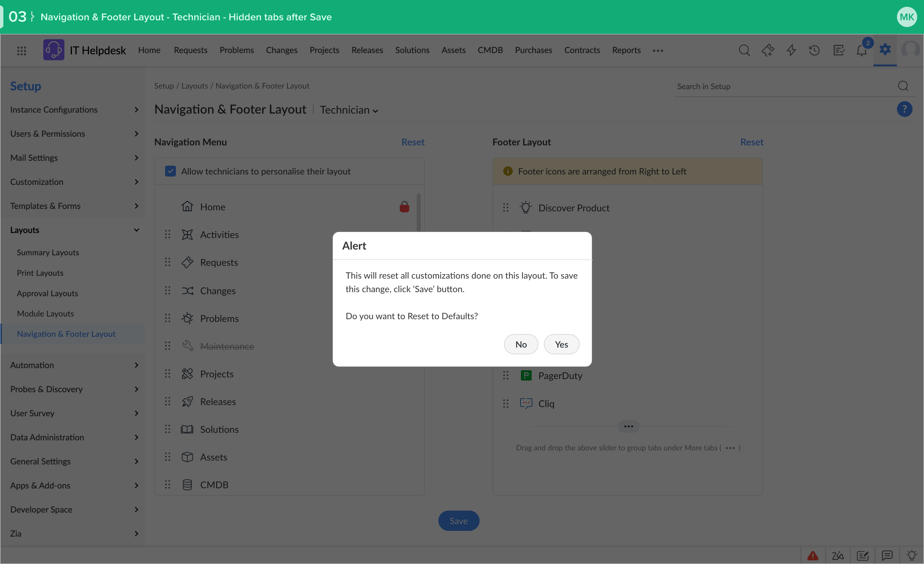Click the blue Save button
924x564 pixels.
[459, 520]
